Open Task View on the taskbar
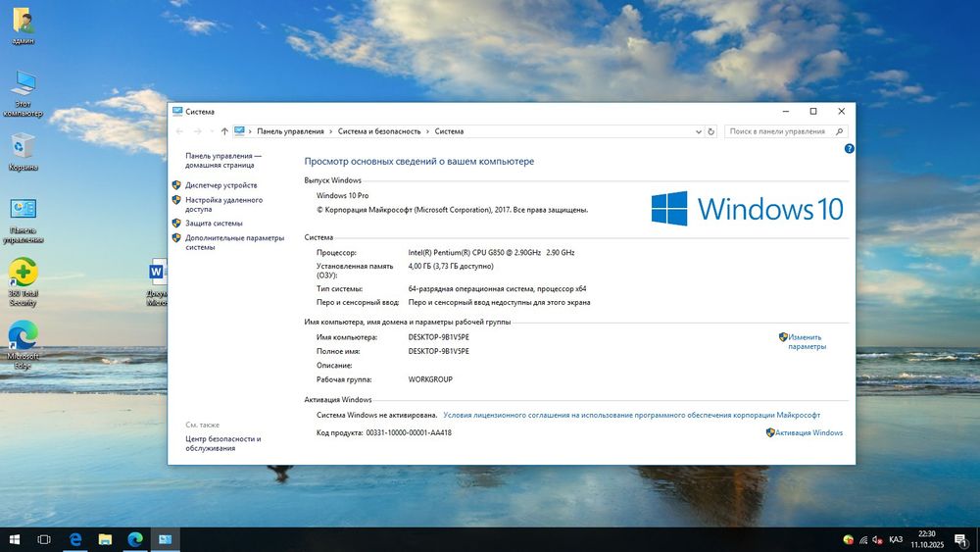This screenshot has width=980, height=552. (44, 539)
